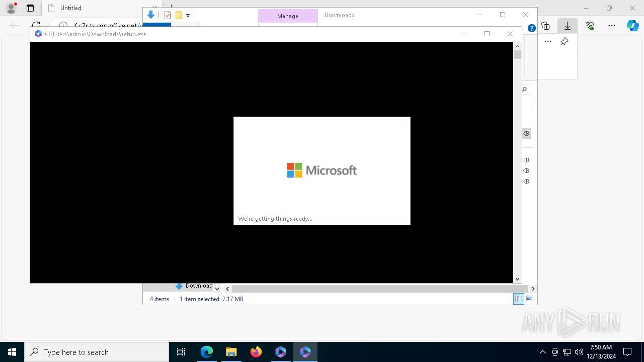Image resolution: width=644 pixels, height=362 pixels.
Task: Open the Edge profile icon
Action: click(11, 8)
